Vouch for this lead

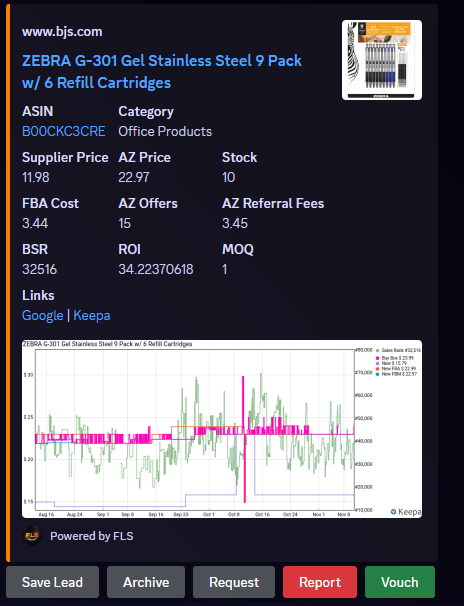pos(400,582)
